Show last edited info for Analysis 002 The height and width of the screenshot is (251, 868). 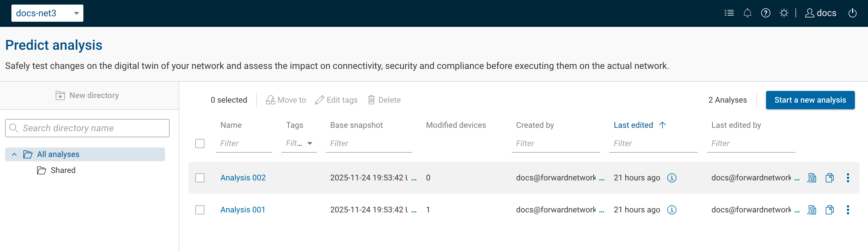point(672,178)
